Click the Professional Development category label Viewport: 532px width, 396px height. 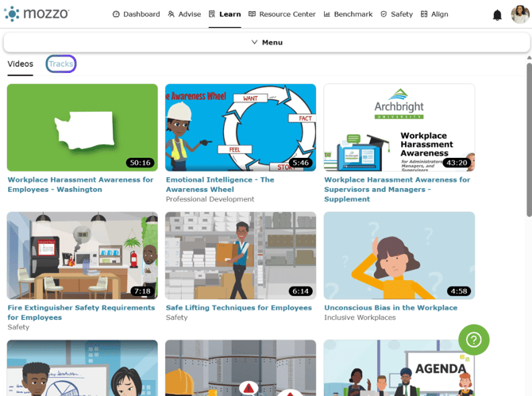click(x=210, y=199)
